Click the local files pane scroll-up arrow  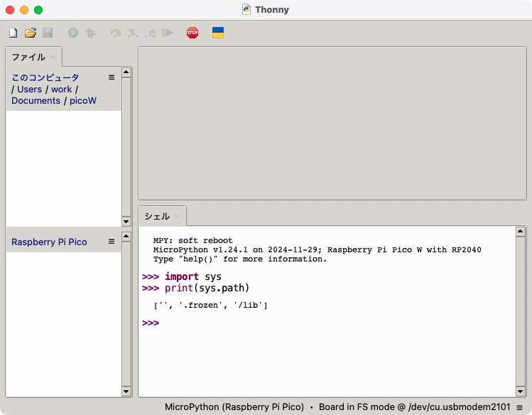point(126,72)
